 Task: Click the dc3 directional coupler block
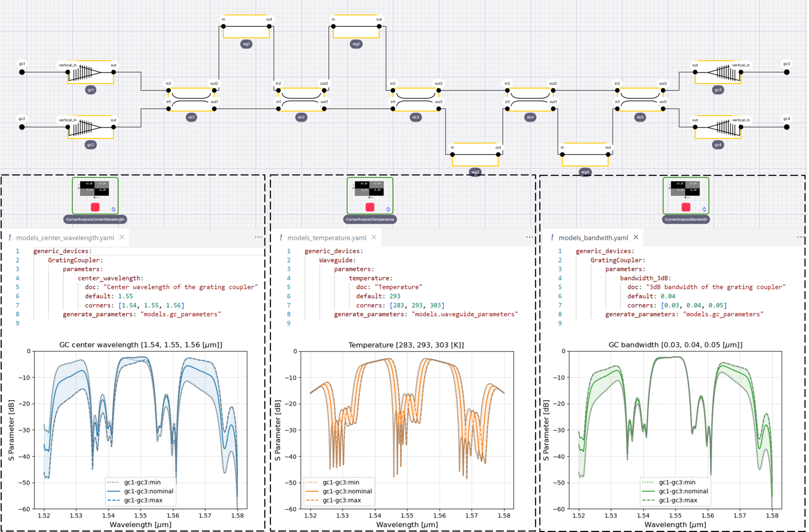tap(415, 100)
